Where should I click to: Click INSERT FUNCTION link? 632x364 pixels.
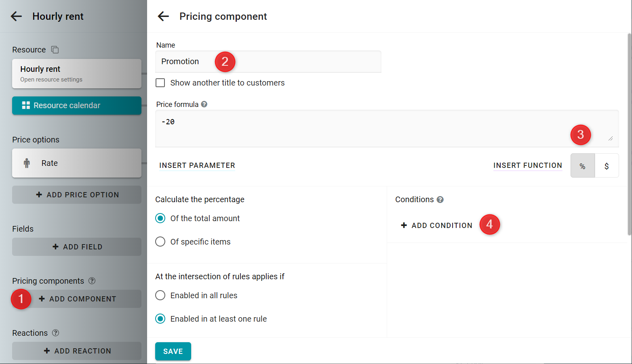527,165
